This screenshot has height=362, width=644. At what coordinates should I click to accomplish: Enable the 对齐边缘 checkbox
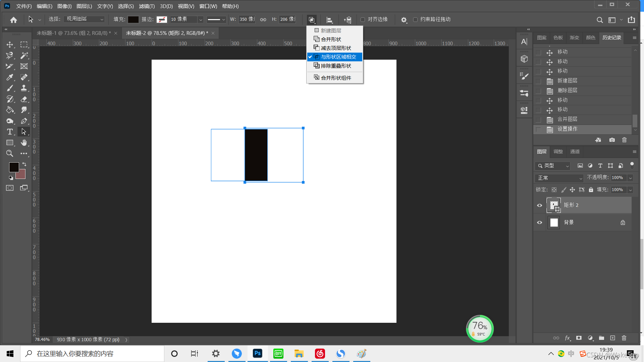(363, 19)
